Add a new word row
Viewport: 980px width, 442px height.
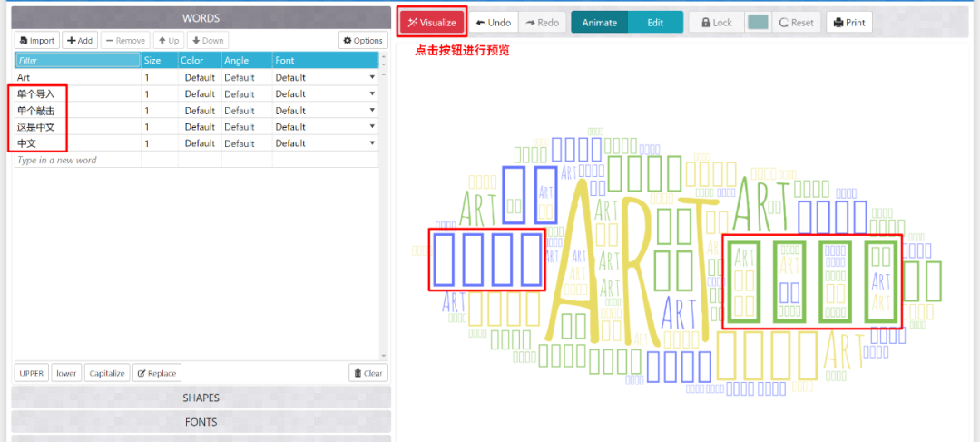[x=79, y=41]
